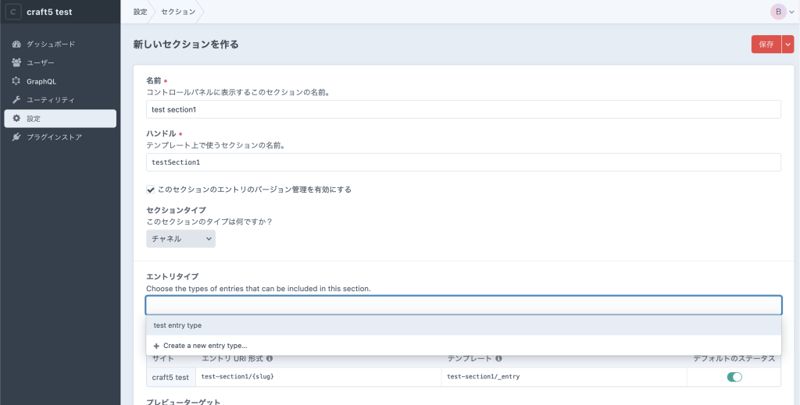Select 'test entry type' from the list
The width and height of the screenshot is (800, 405).
[178, 325]
